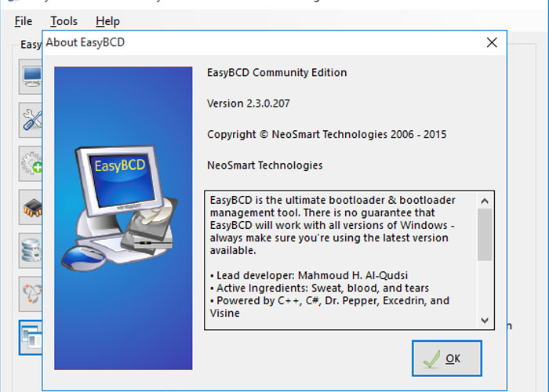Screen dimensions: 549x392
Task: Click the green checkmark on OK button
Action: [x=431, y=359]
